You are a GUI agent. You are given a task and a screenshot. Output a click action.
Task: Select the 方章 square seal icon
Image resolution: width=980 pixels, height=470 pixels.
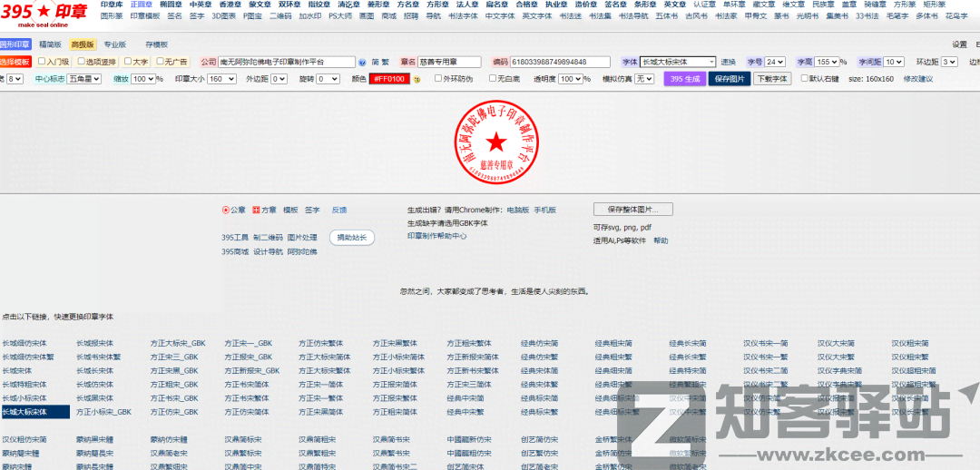[257, 210]
